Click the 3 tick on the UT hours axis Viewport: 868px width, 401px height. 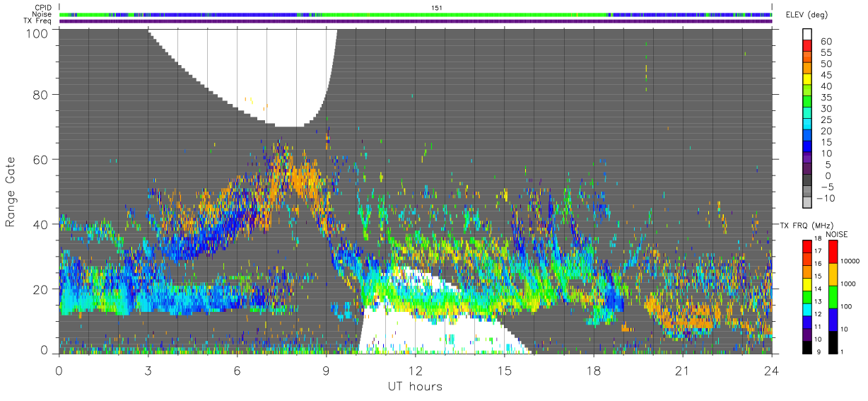(x=148, y=370)
